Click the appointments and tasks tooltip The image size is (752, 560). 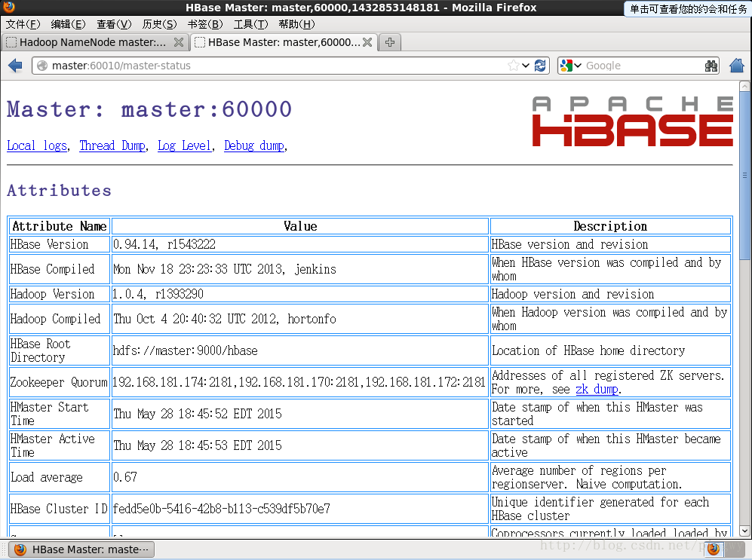[x=688, y=9]
